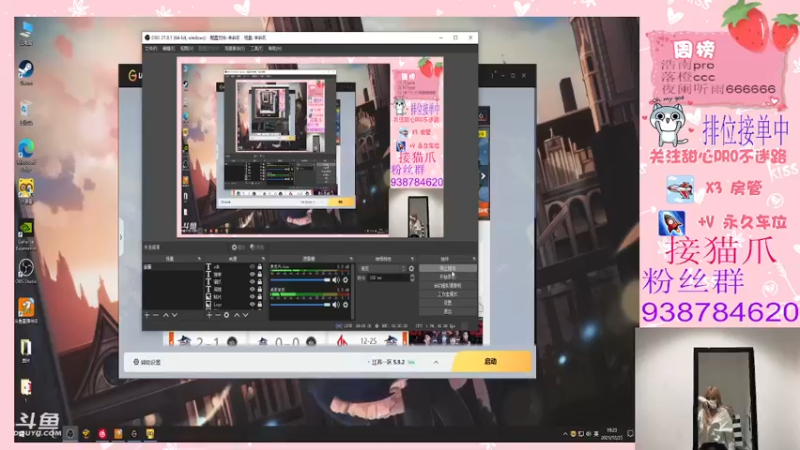The width and height of the screenshot is (800, 450).
Task: Click the OBS icon in the taskbar
Action: coord(70,434)
